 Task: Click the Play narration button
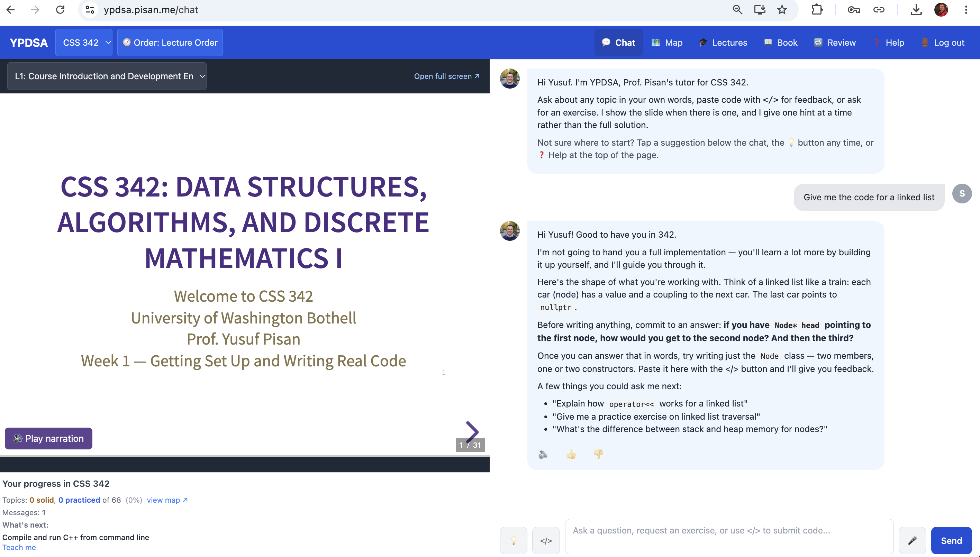(48, 438)
